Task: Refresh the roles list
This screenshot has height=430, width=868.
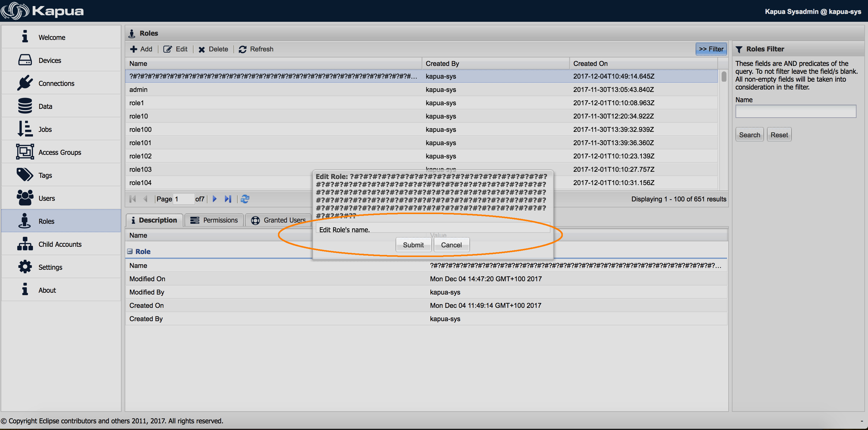Action: pos(256,49)
